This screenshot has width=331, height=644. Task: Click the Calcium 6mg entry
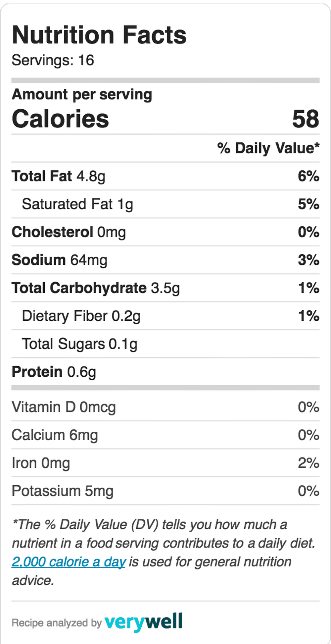pos(165,435)
